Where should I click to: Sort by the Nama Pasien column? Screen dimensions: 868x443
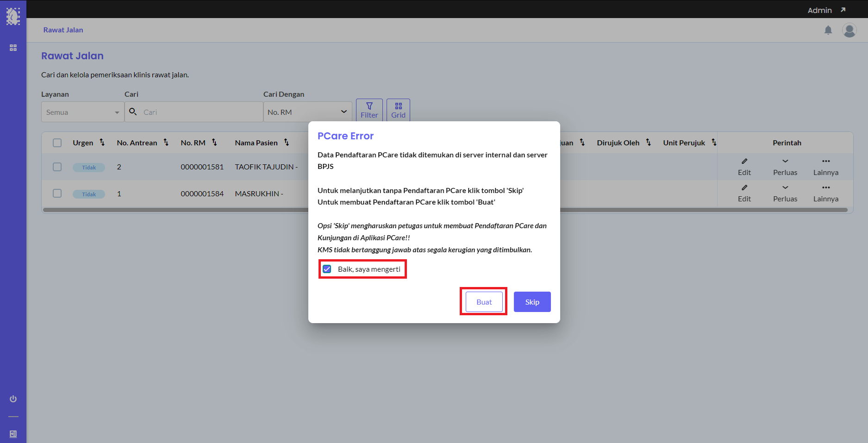pos(287,143)
